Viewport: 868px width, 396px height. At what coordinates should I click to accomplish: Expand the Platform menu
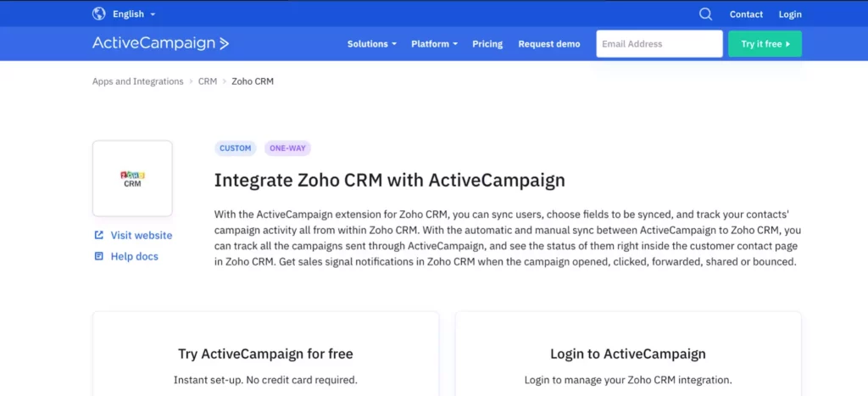pyautogui.click(x=434, y=44)
